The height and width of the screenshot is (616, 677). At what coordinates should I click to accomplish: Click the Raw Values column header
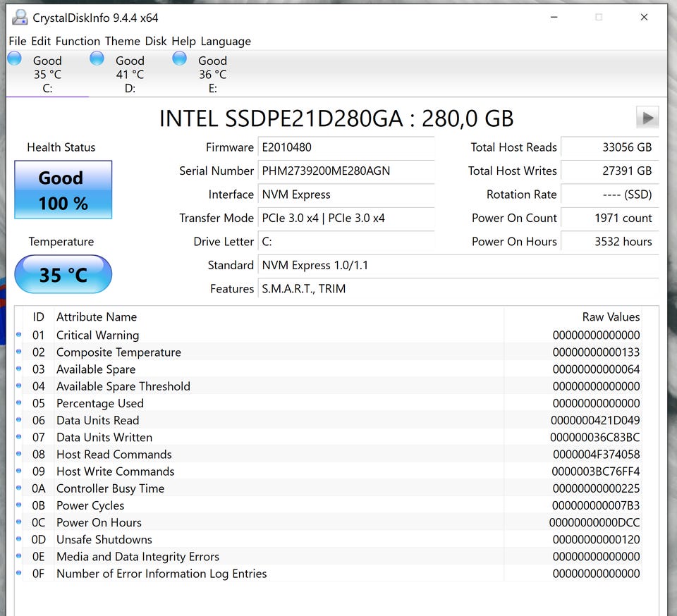point(610,317)
